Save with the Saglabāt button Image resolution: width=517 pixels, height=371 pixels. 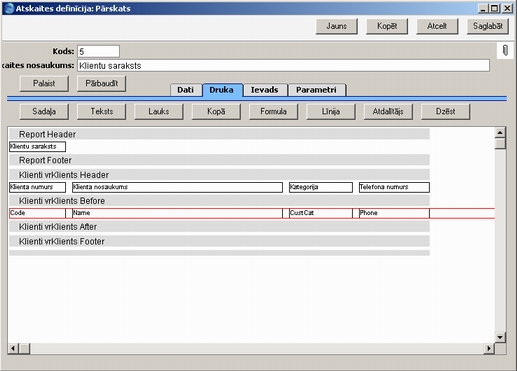[x=488, y=26]
